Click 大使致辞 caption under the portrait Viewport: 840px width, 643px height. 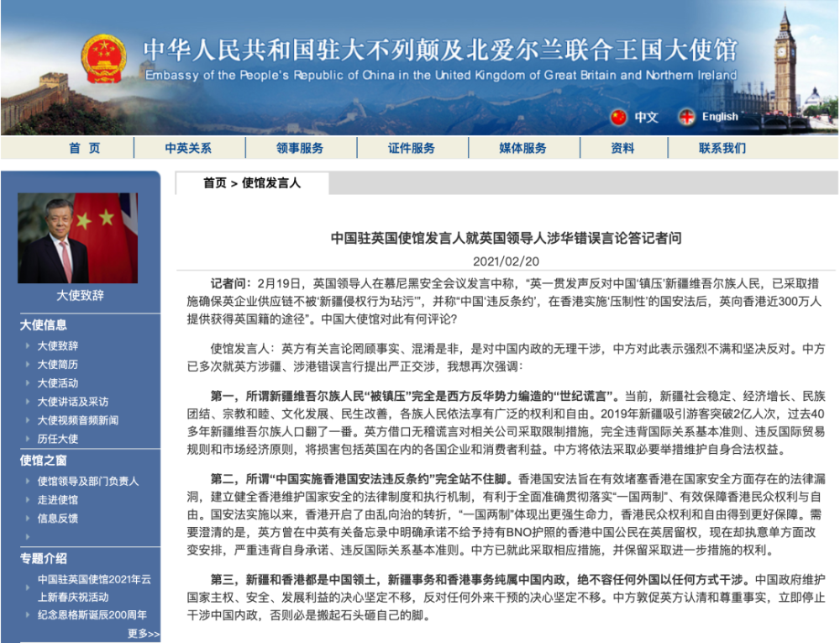tap(81, 295)
